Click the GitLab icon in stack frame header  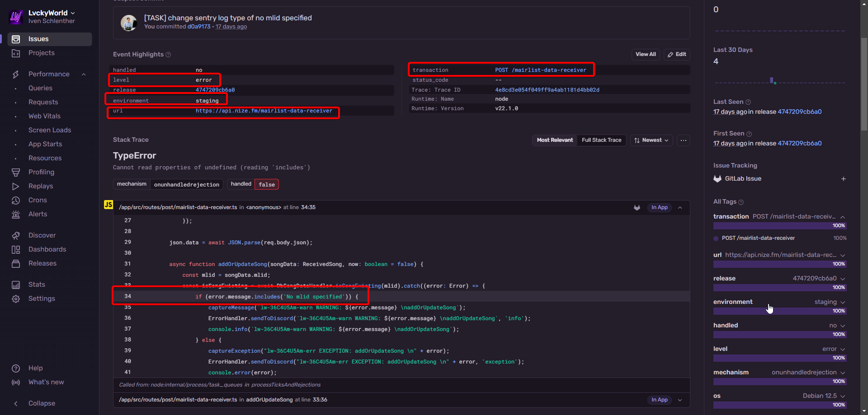click(x=637, y=208)
